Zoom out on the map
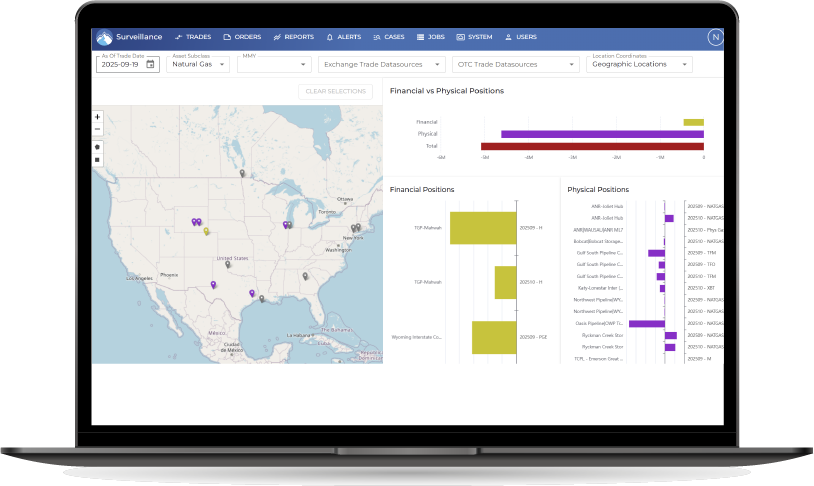814x486 pixels. 97,129
